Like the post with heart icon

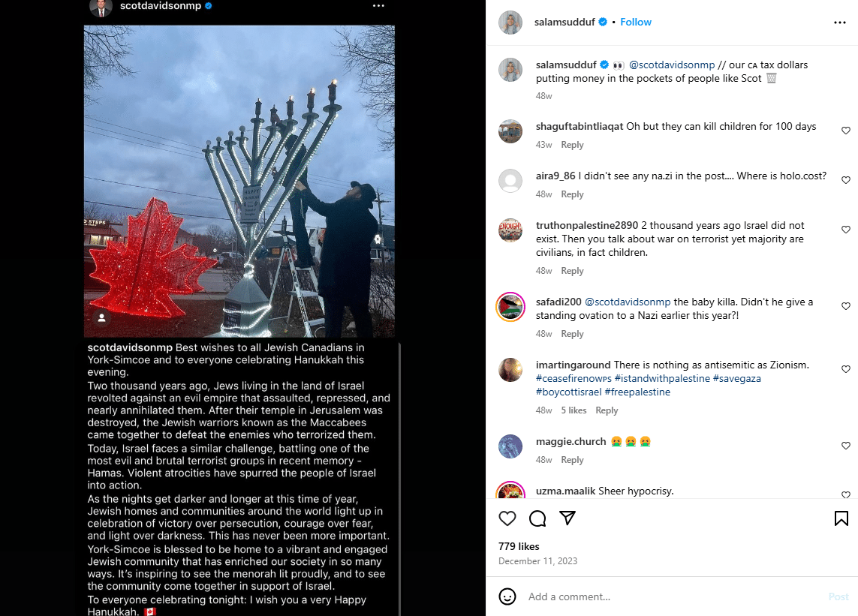coord(507,518)
